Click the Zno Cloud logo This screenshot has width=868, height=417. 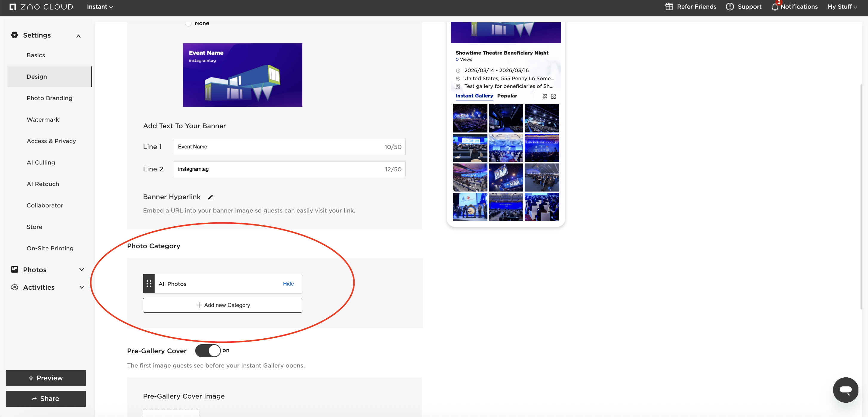point(41,7)
